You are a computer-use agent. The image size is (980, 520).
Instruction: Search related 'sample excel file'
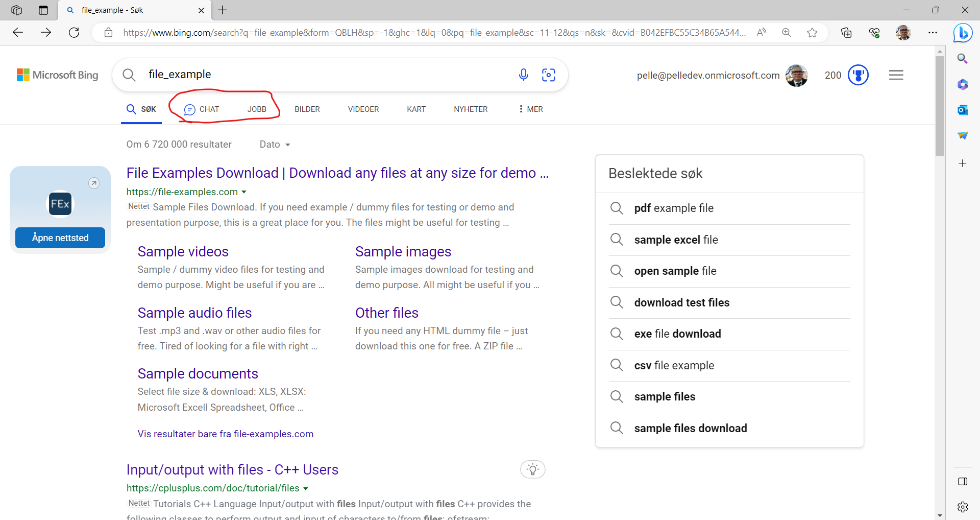(729, 240)
